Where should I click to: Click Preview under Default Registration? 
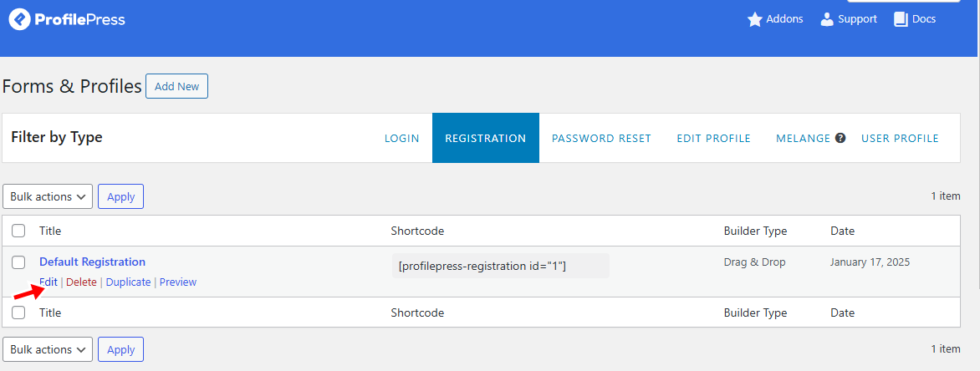coord(178,282)
